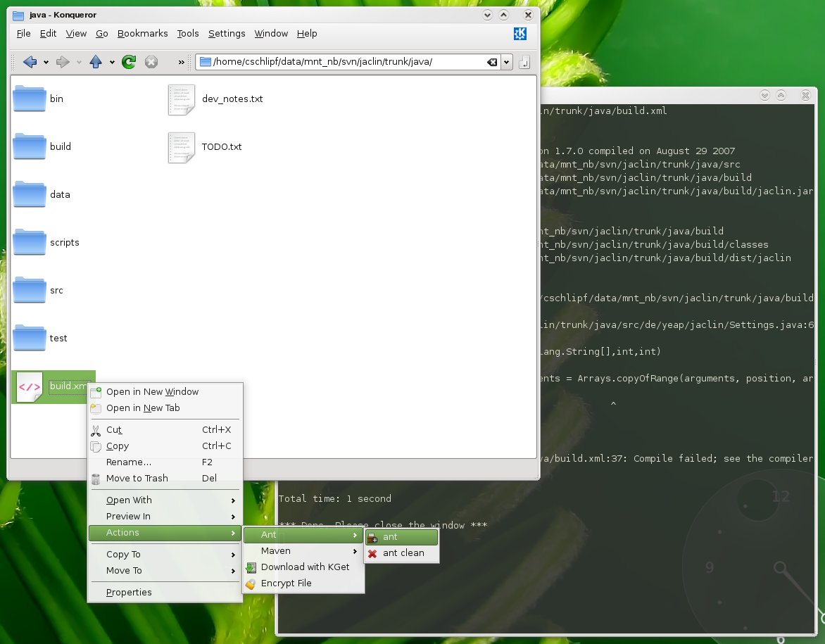Clear the location bar with eraser icon
This screenshot has width=825, height=644.
tap(492, 62)
